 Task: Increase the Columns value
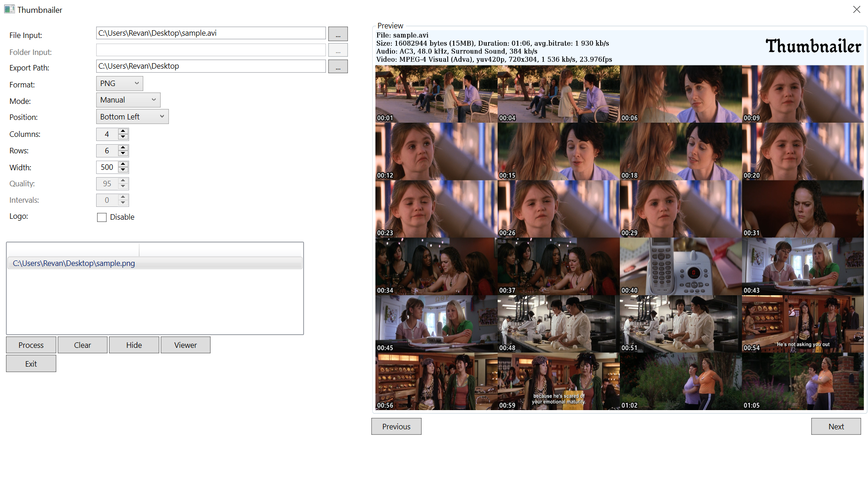(x=123, y=131)
